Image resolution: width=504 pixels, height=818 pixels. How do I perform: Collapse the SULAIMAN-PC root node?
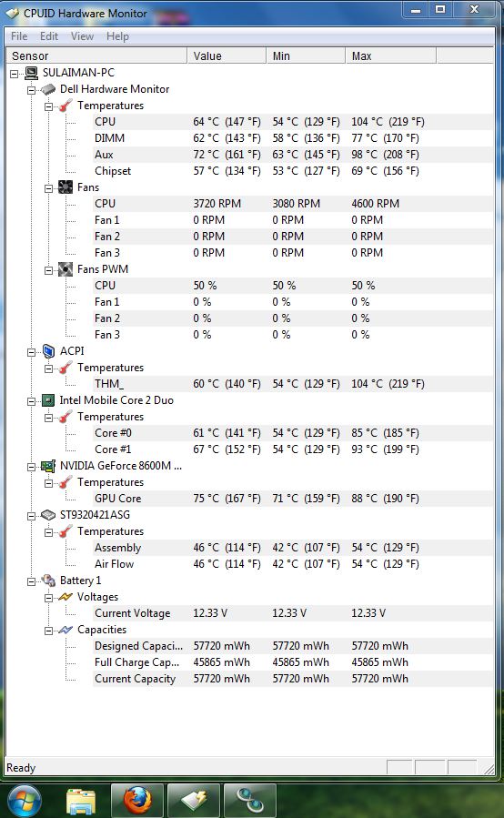click(x=14, y=74)
